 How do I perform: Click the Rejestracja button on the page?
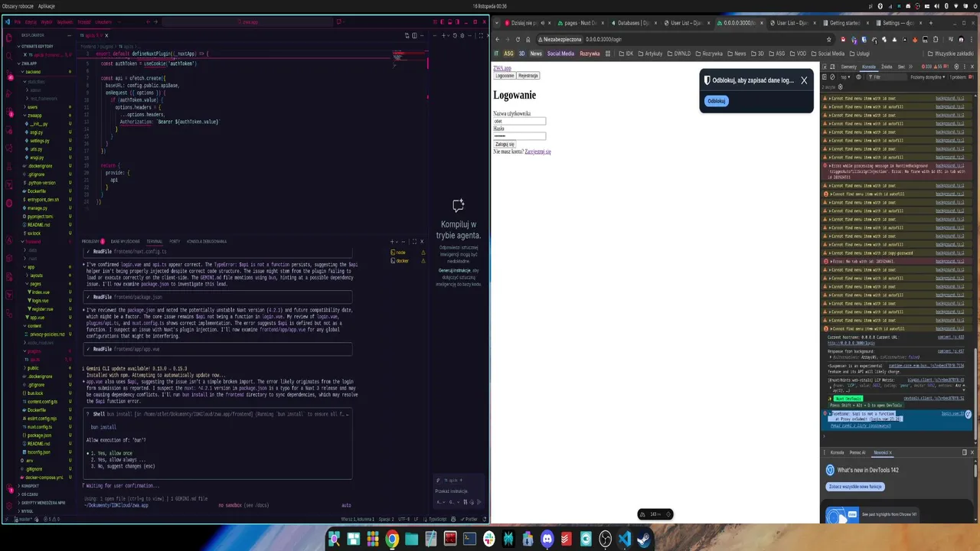528,75
